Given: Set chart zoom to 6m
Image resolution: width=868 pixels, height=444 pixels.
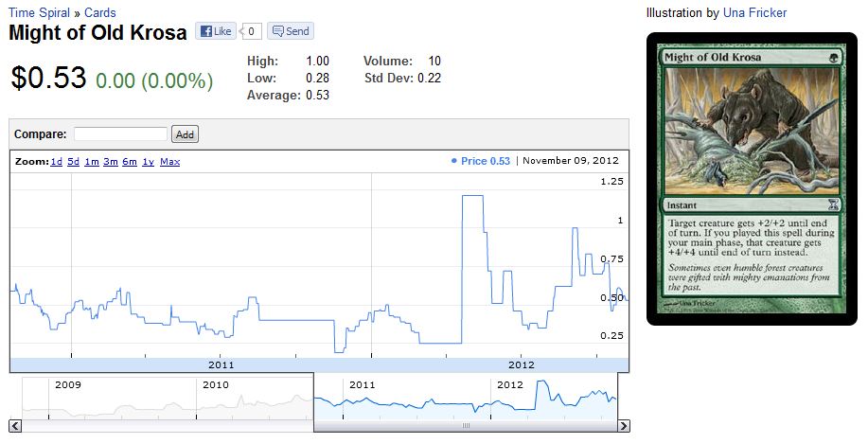Looking at the screenshot, I should 130,162.
